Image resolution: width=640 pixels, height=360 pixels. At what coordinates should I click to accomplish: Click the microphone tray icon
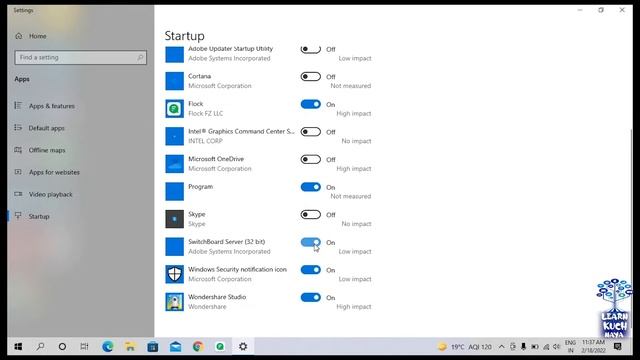pos(523,347)
